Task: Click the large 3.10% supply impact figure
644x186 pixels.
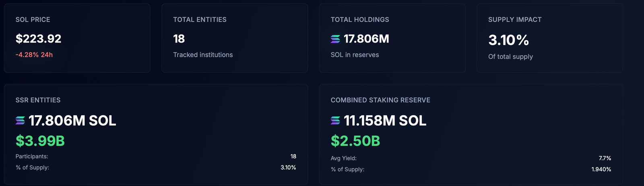Action: tap(508, 40)
